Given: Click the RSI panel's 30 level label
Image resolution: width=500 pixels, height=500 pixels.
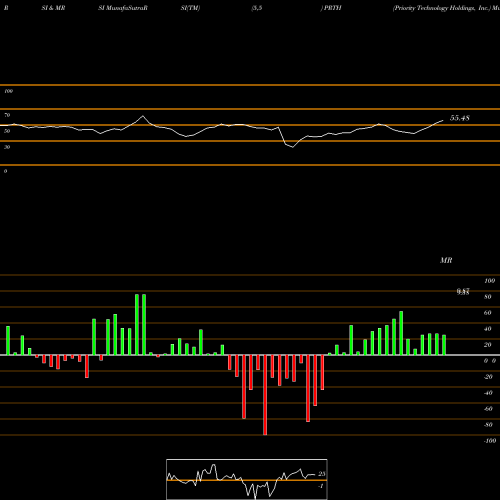Looking at the screenshot, I should (7, 147).
